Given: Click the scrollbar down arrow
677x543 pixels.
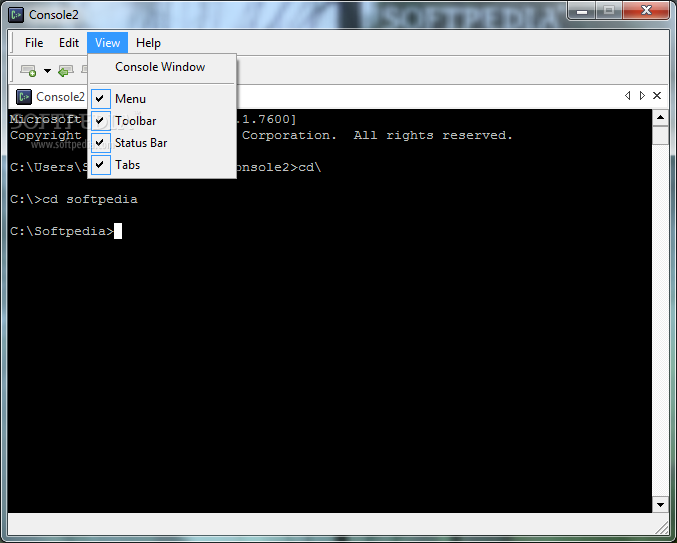Looking at the screenshot, I should click(x=660, y=505).
